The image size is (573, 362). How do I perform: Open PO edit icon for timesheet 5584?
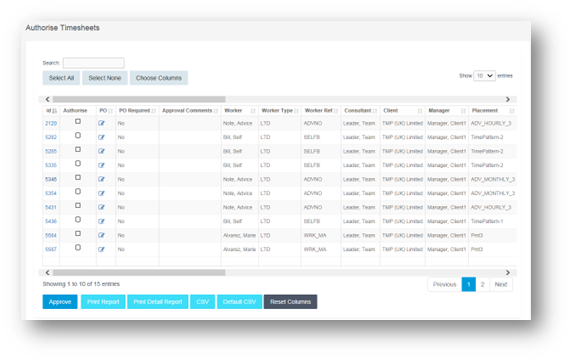[101, 235]
